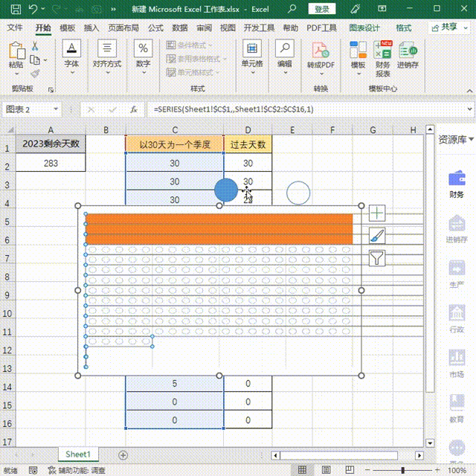476x476 pixels.
Task: Expand the quick access toolbar overflow chevron
Action: (113, 9)
